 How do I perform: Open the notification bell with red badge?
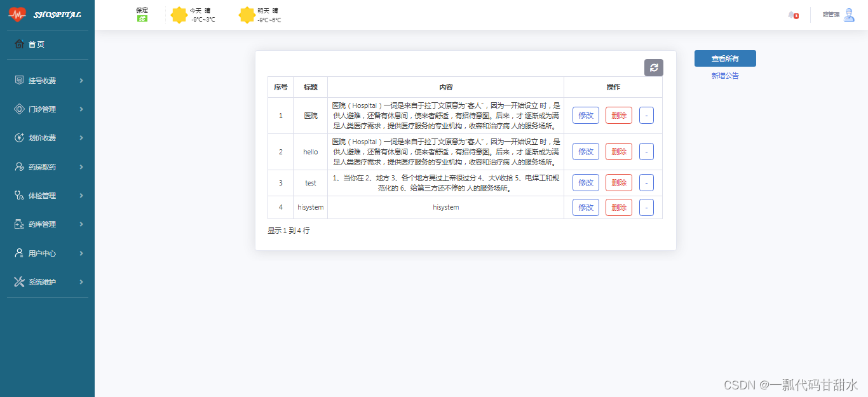tap(793, 14)
